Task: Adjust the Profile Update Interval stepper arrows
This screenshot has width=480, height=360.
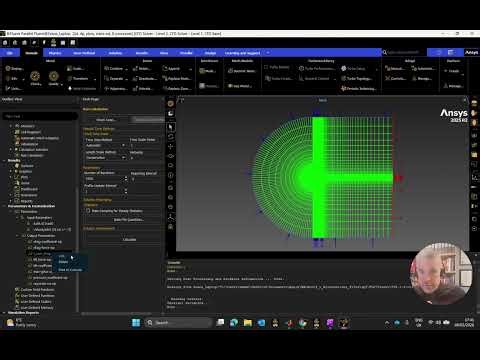Action: 126,191
